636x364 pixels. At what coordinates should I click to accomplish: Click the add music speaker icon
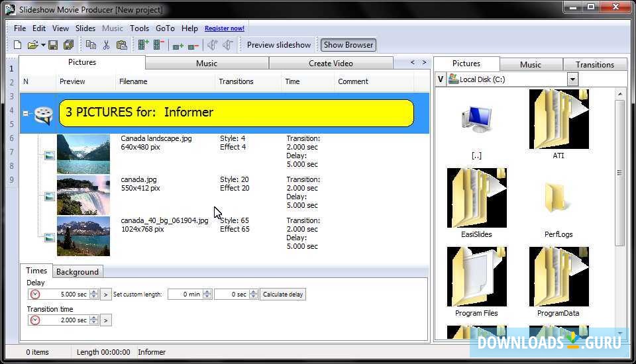[213, 45]
